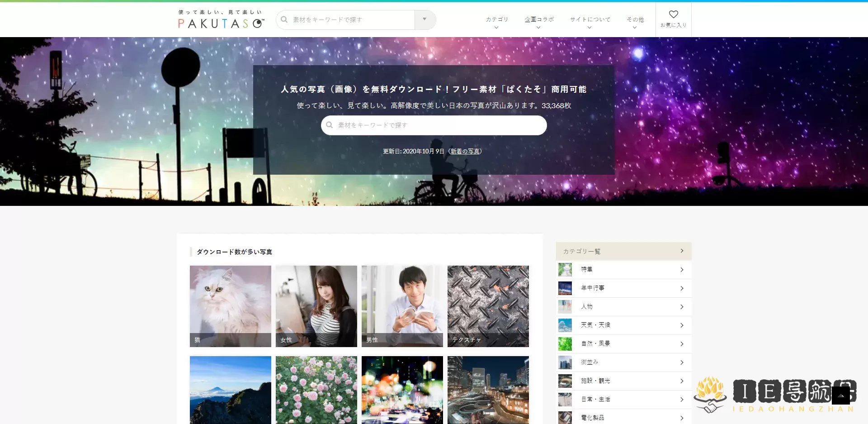Open the header search filter dropdown arrow

[425, 19]
